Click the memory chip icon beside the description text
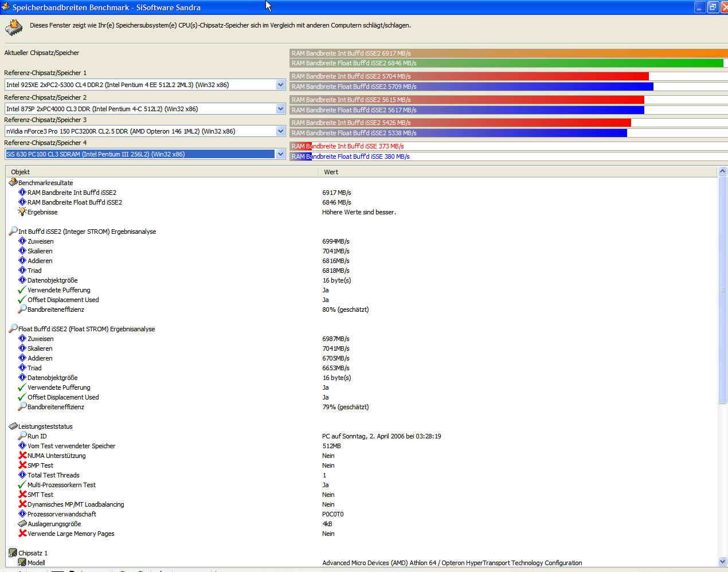 point(14,28)
